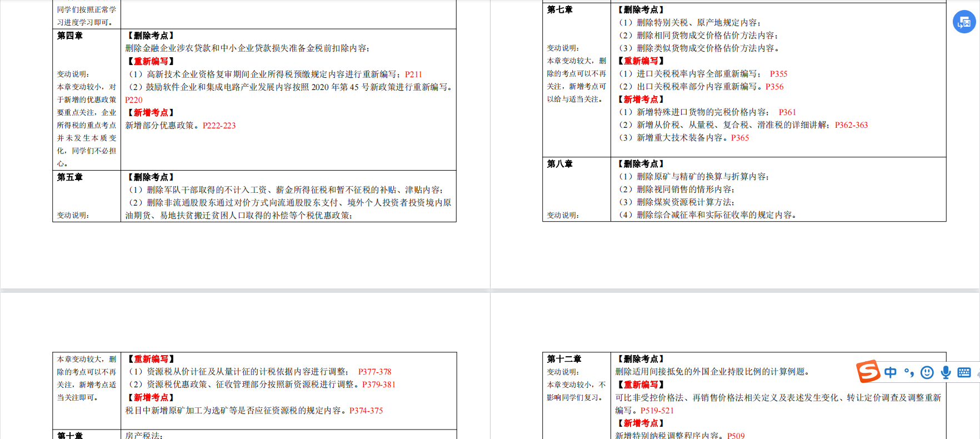The height and width of the screenshot is (439, 980).
Task: Click the 第七章 chapter heading
Action: click(559, 9)
